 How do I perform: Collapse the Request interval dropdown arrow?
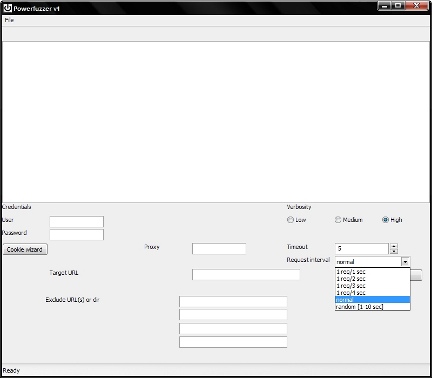point(405,262)
